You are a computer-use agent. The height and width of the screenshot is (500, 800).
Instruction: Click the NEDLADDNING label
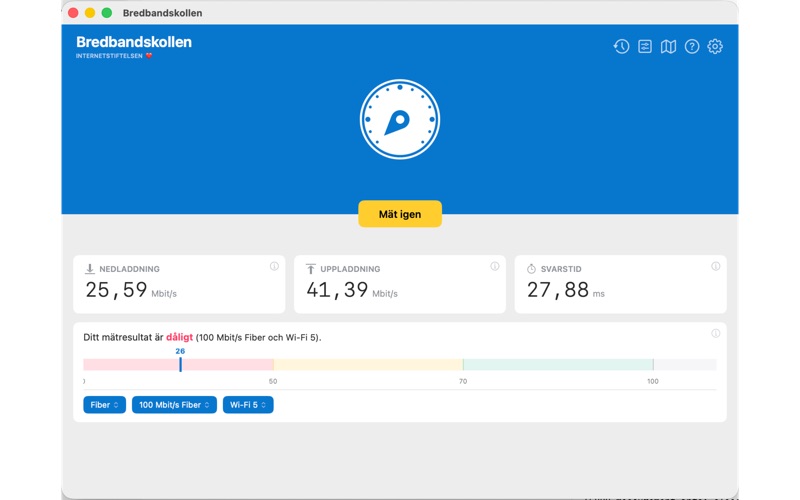130,269
